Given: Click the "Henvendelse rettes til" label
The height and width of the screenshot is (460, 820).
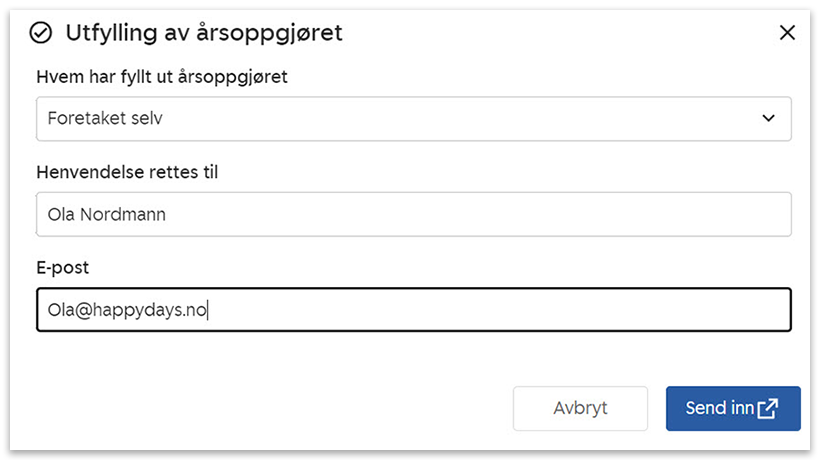Looking at the screenshot, I should pos(127,172).
